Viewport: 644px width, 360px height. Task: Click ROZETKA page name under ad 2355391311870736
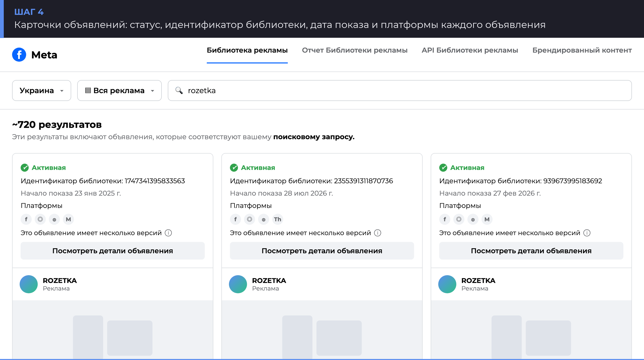pos(269,280)
